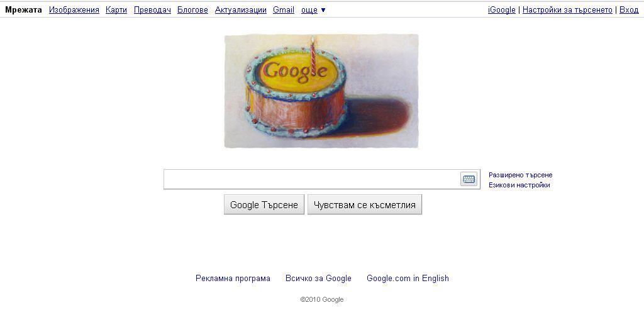The image size is (644, 327).
Task: Open 'Езикови настройки' language settings link
Action: (x=519, y=186)
